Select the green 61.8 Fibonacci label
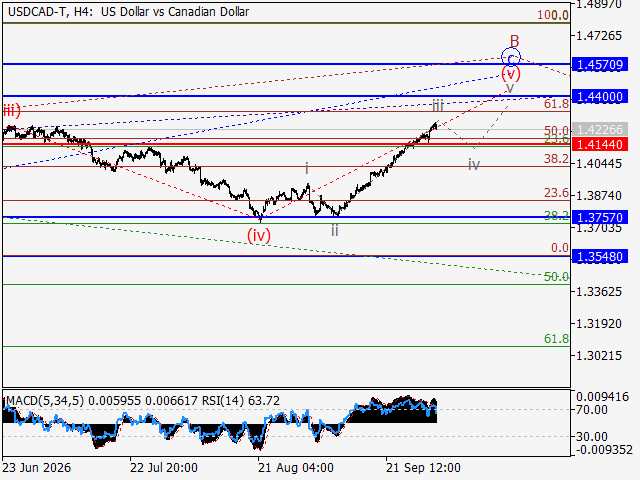This screenshot has width=640, height=480. 556,338
